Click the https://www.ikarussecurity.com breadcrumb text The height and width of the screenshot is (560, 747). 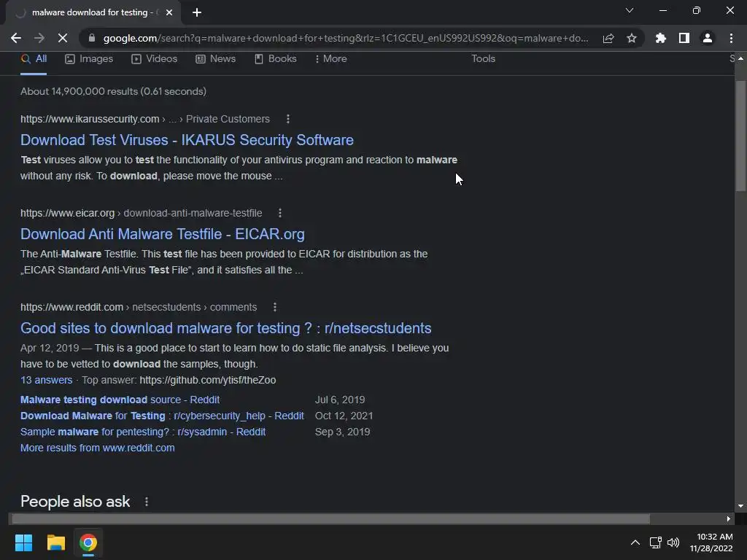tap(90, 119)
